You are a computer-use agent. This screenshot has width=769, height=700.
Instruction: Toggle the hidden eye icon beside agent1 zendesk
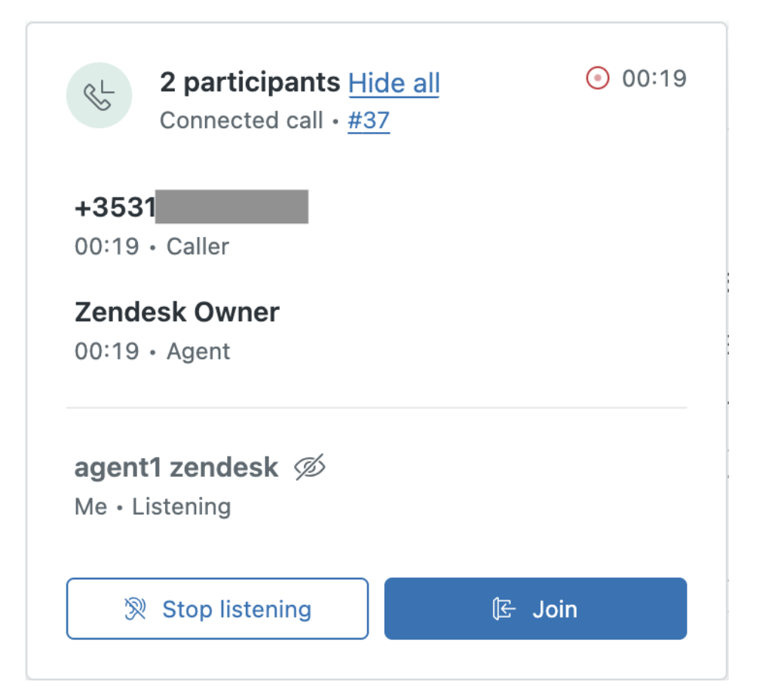(x=309, y=467)
